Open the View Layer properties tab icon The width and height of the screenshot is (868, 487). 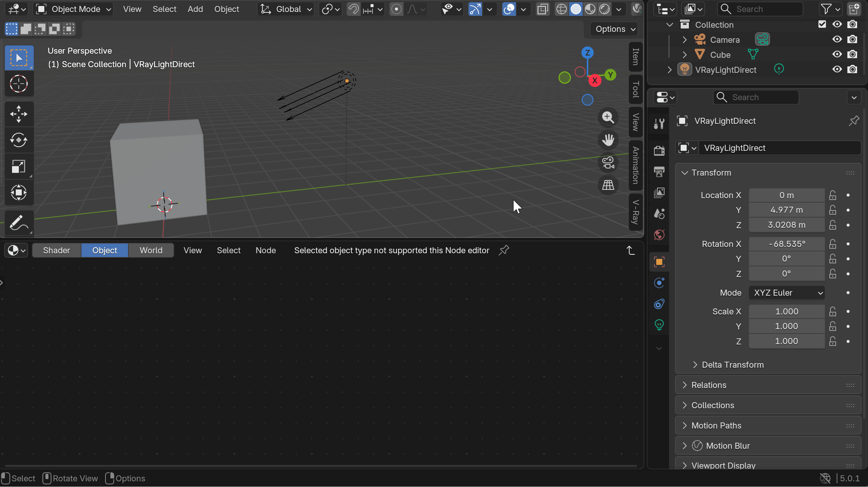(659, 193)
